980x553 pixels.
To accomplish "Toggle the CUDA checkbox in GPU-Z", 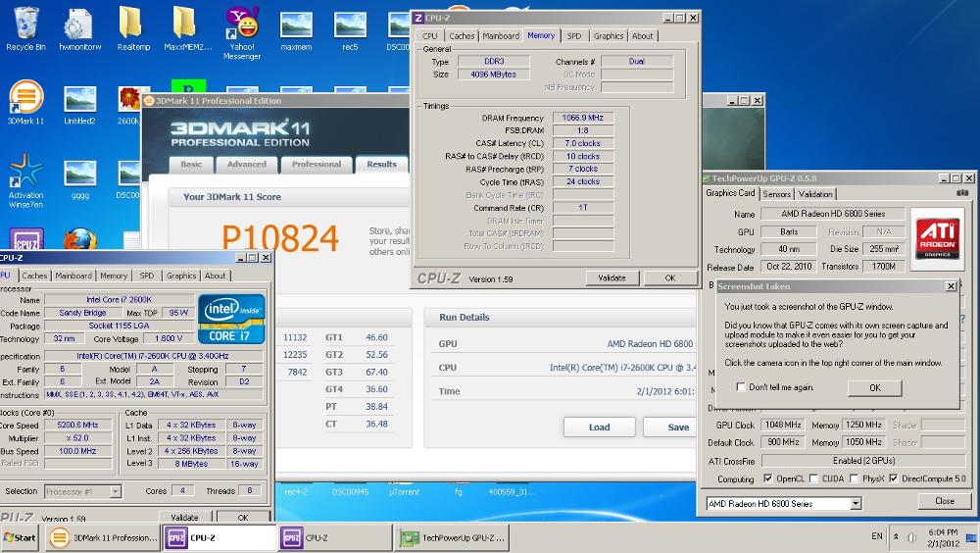I will tap(813, 478).
